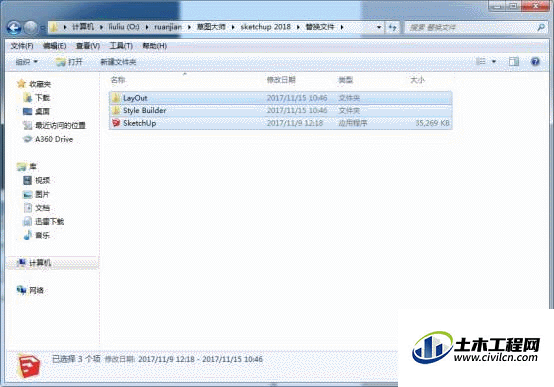Open Help via the question mark icon
554x387 pixels.
point(535,62)
